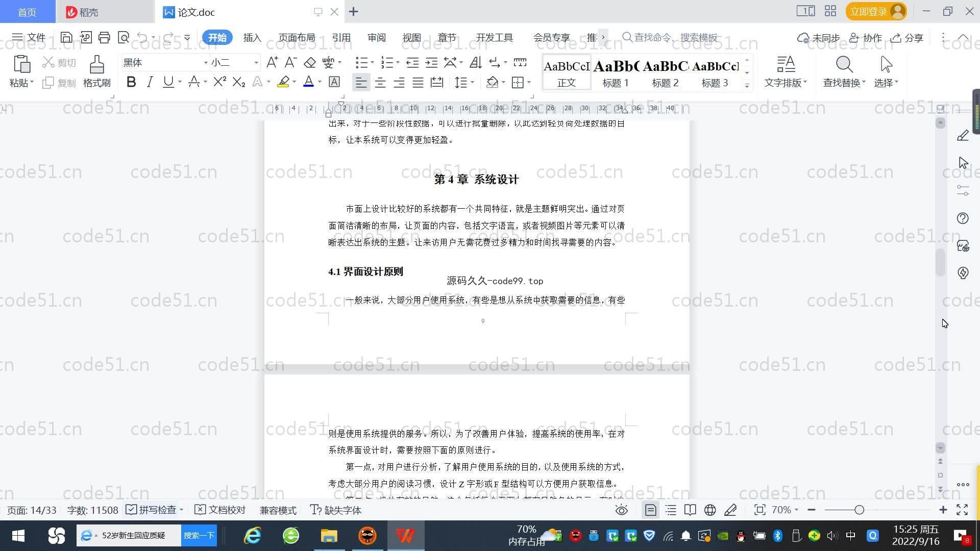Screen dimensions: 980x551
Task: Open Find and Replace tool
Action: [x=844, y=72]
